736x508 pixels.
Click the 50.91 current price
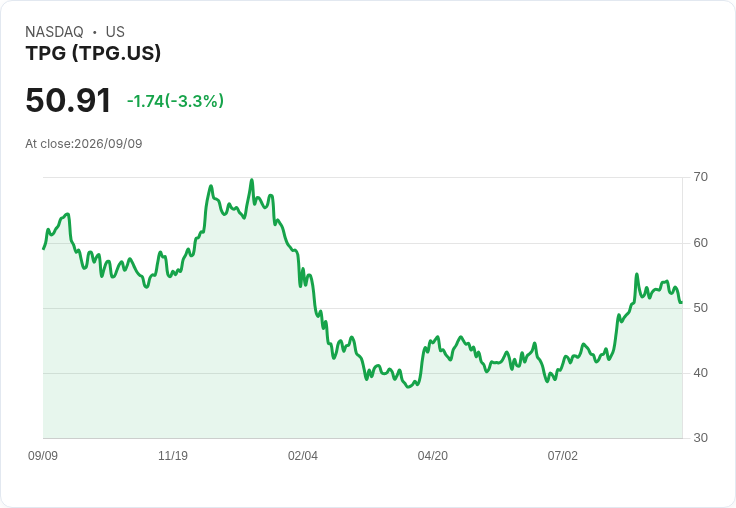(x=68, y=100)
